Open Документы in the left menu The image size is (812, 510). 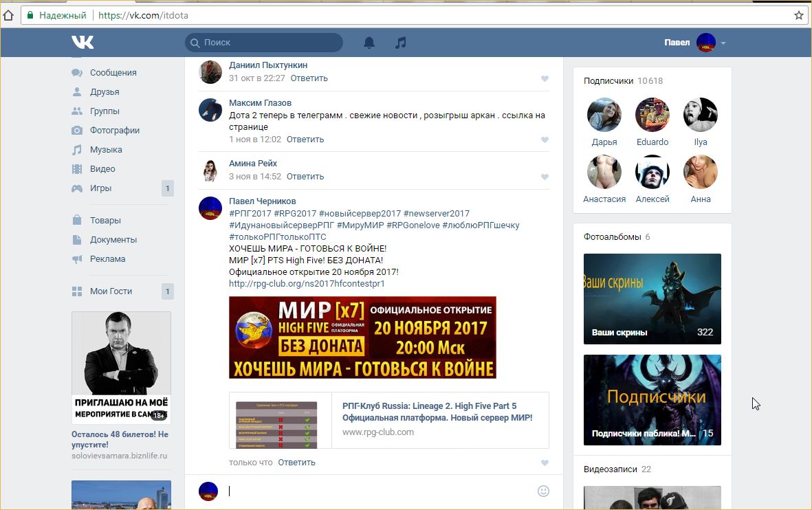pos(113,240)
